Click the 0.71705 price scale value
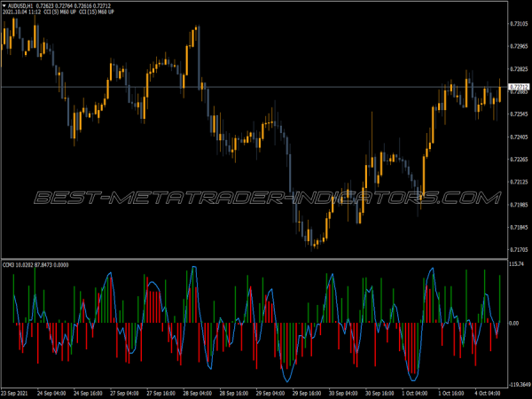This screenshot has height=399, width=532. (x=519, y=250)
